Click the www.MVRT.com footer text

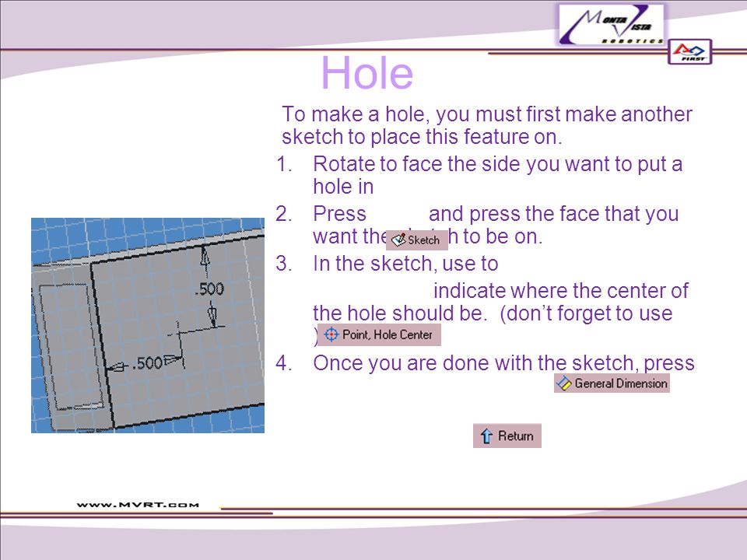[138, 505]
